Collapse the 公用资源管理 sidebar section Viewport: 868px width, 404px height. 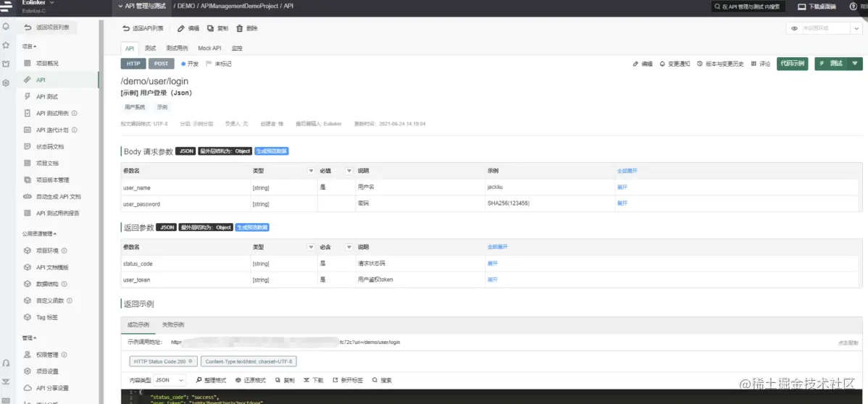point(39,234)
